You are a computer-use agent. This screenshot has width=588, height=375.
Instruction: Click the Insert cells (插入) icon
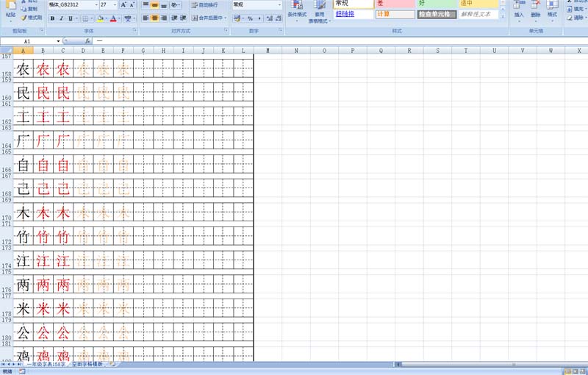[520, 9]
